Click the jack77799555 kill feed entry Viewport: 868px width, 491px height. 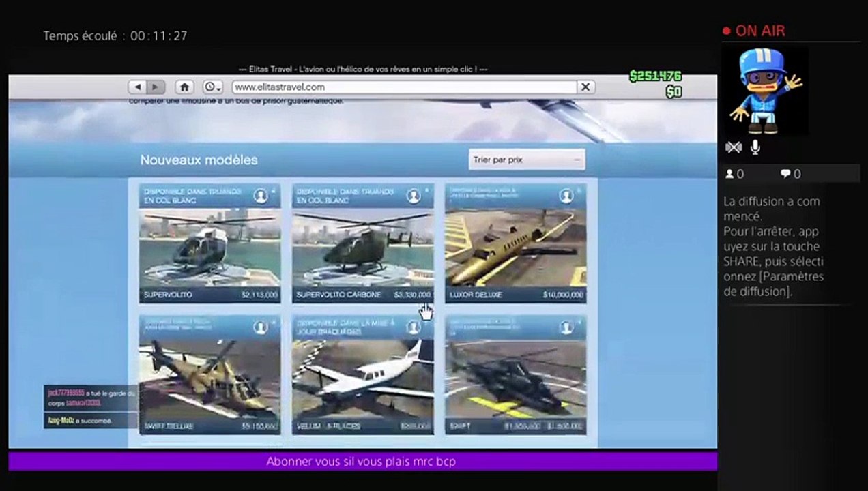(91, 398)
